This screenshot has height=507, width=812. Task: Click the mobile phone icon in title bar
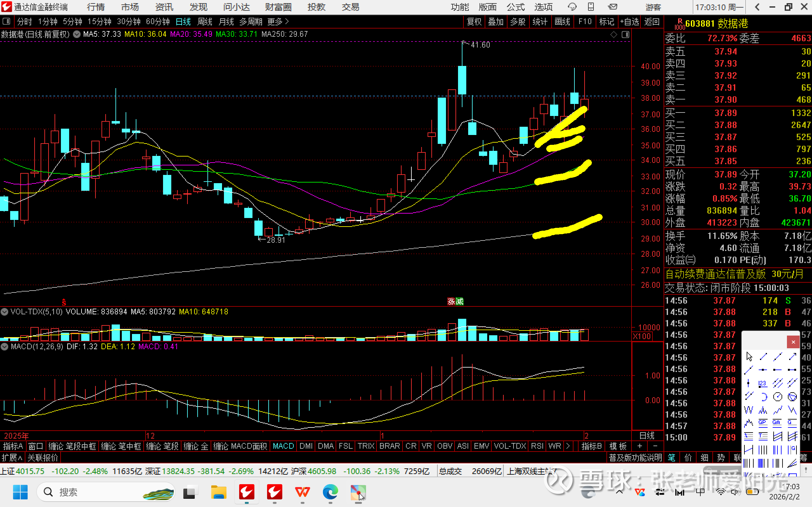591,7
